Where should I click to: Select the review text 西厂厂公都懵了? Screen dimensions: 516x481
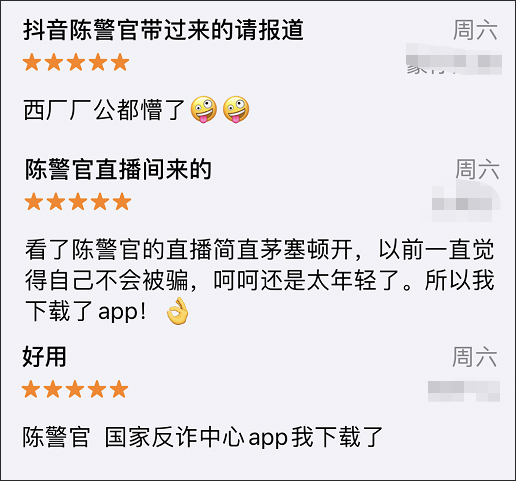(x=104, y=110)
